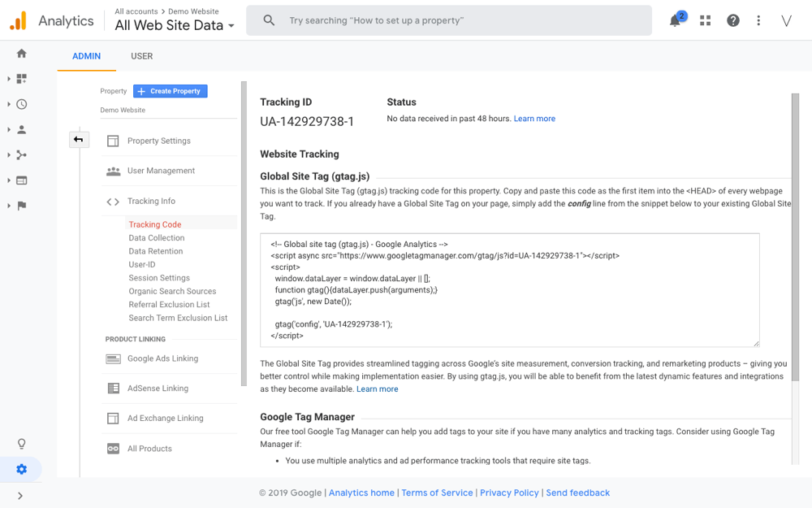Click the All Products label

point(149,449)
